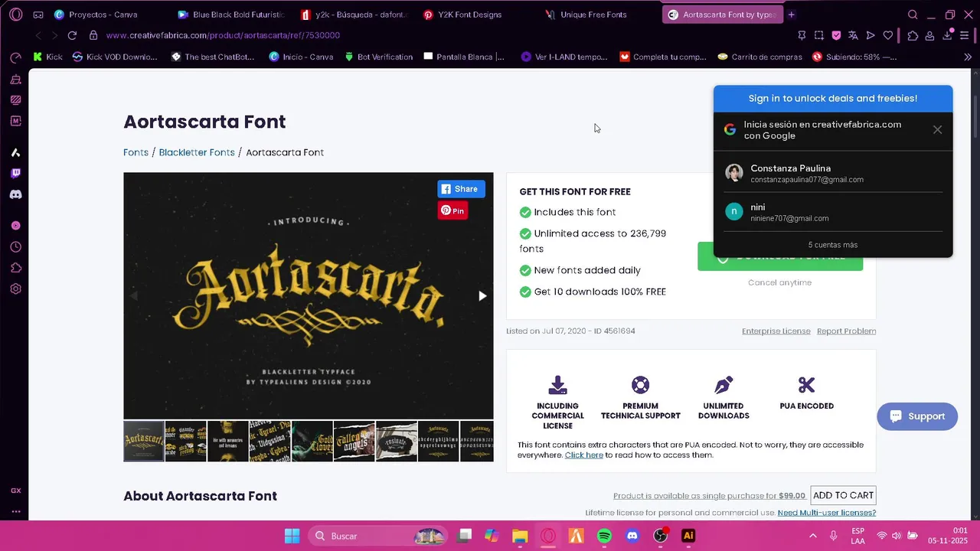Image resolution: width=980 pixels, height=551 pixels.
Task: Open the Carrito de compras bookmark
Action: click(x=760, y=57)
